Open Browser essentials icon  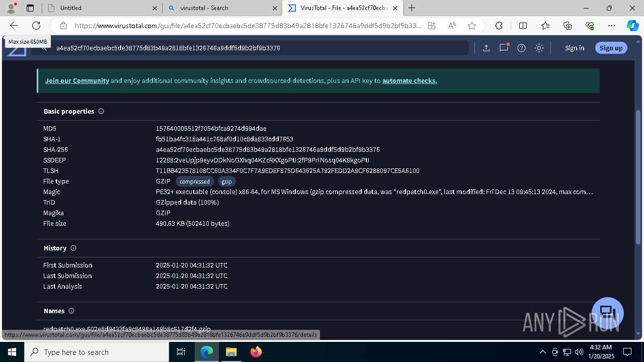[x=590, y=26]
